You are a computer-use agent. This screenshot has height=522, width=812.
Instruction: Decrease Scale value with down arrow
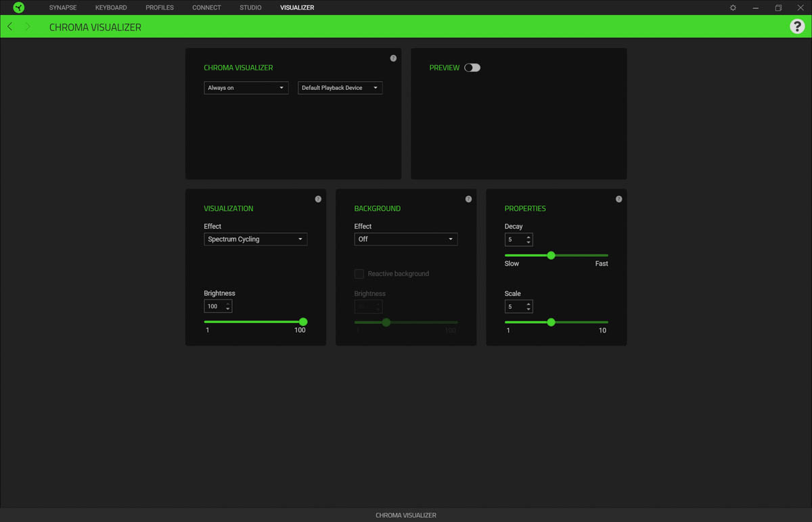point(528,309)
